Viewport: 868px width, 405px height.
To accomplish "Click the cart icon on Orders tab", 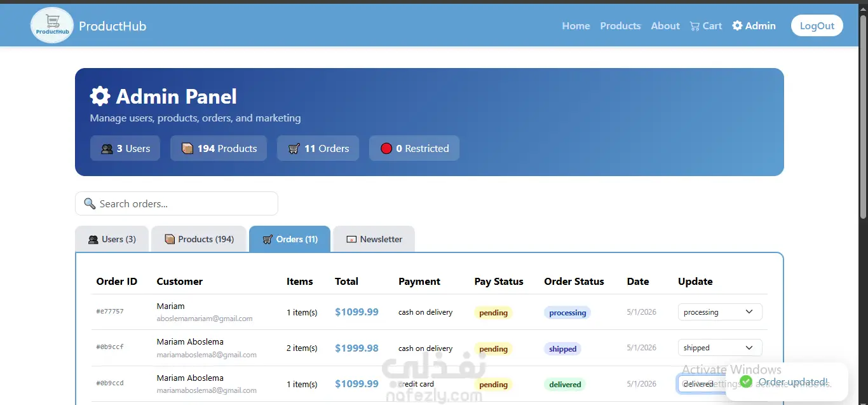I will [268, 240].
